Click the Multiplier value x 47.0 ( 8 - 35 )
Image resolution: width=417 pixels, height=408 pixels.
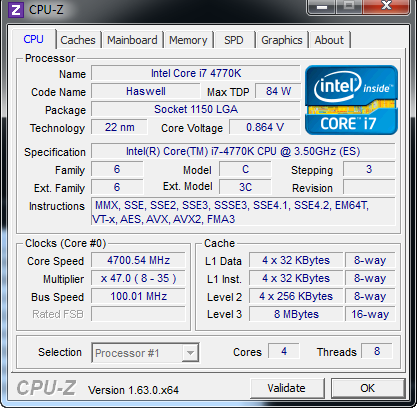(138, 278)
